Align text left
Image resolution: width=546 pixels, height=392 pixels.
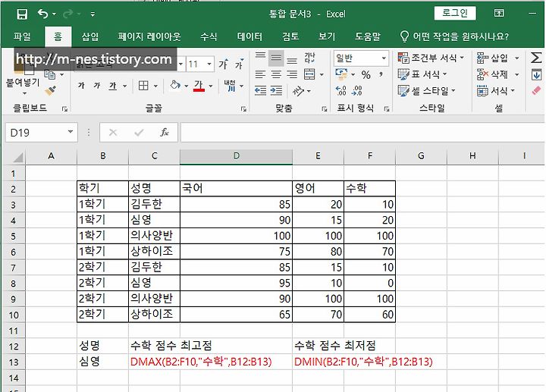point(260,74)
